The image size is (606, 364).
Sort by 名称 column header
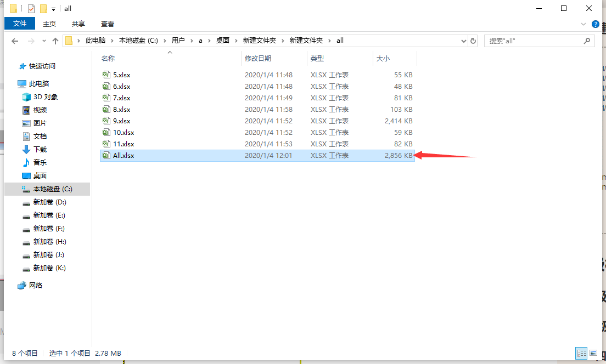(x=108, y=58)
